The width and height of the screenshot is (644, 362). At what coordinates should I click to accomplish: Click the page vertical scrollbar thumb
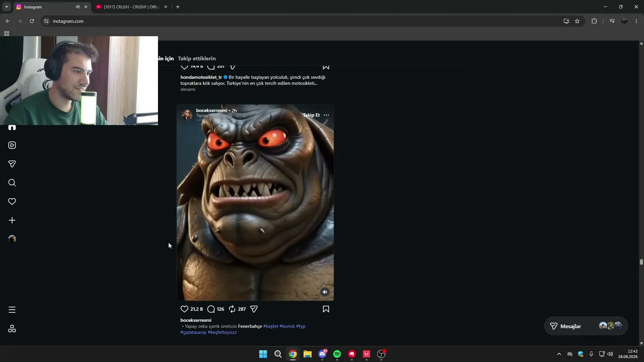tap(641, 262)
